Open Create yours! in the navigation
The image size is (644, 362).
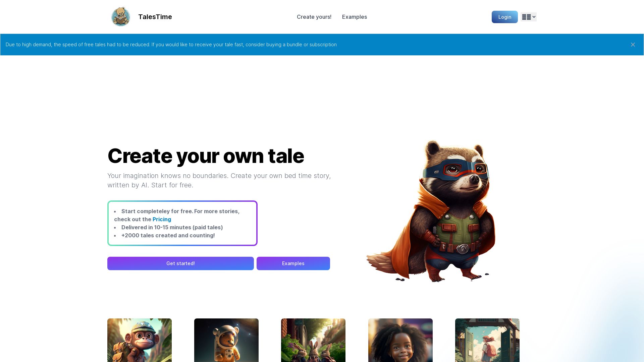coord(314,17)
